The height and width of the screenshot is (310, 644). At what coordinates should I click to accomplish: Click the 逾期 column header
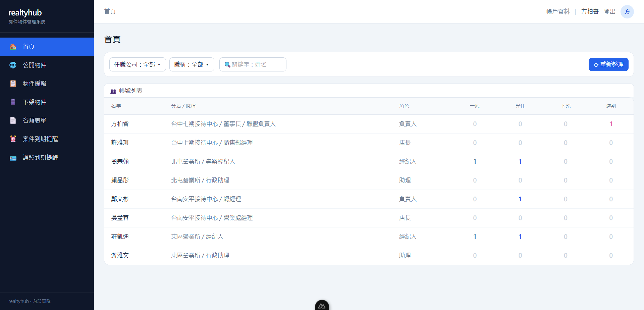611,106
